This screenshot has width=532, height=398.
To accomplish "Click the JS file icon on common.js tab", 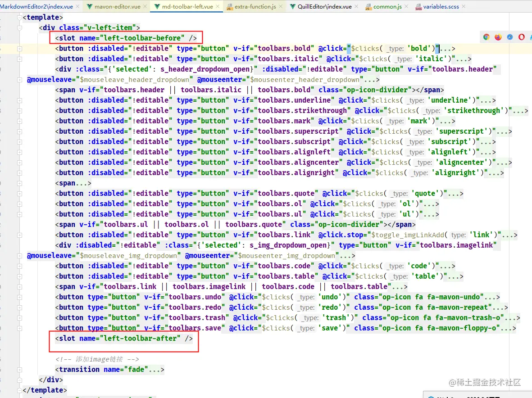I will click(x=368, y=6).
